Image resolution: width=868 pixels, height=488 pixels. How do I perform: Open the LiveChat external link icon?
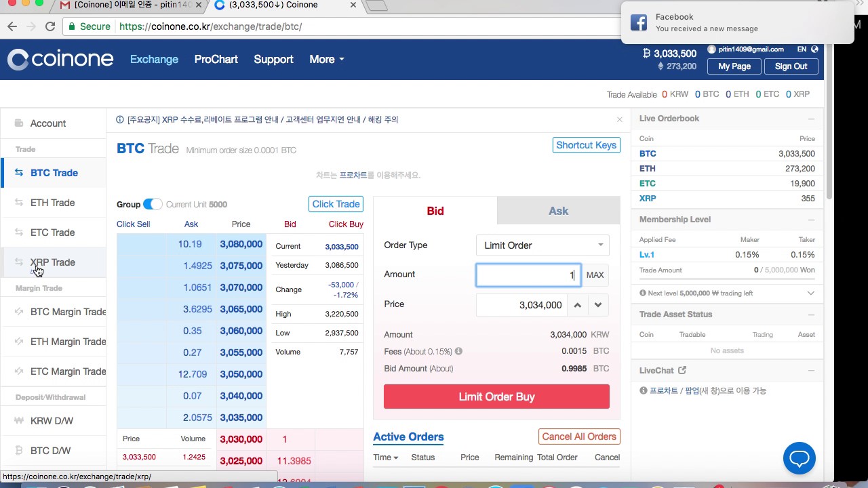point(682,370)
